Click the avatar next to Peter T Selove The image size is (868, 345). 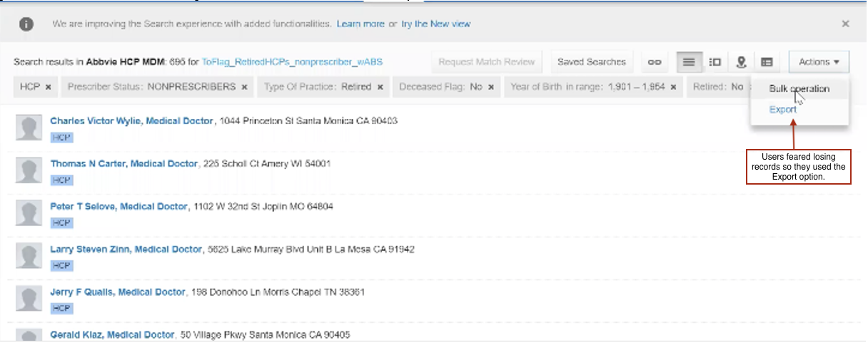tap(29, 214)
